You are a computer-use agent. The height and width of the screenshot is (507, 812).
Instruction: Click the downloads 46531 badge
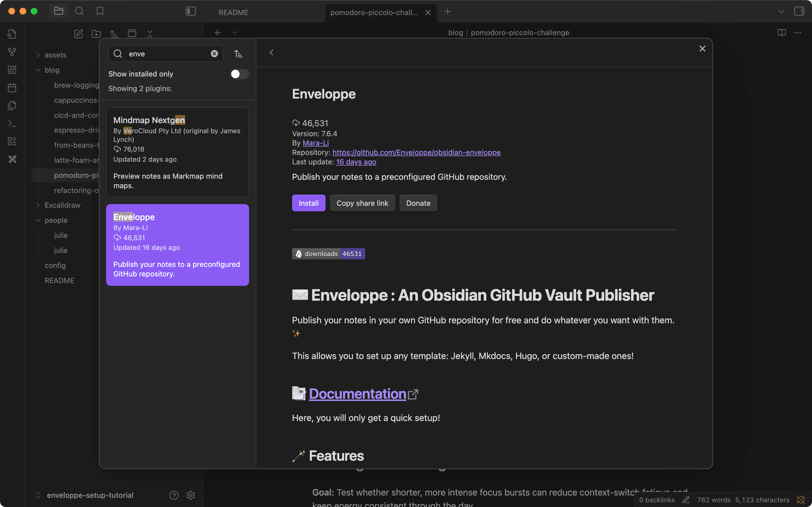328,254
